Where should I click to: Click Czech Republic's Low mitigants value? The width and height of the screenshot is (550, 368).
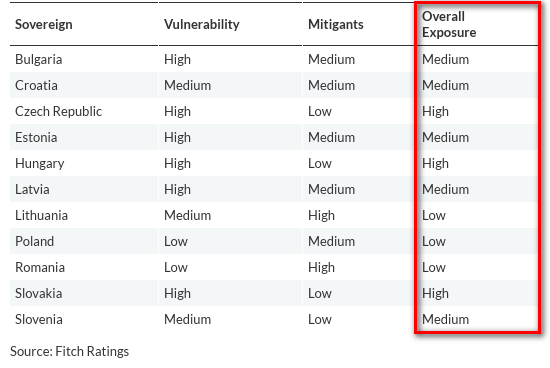pyautogui.click(x=320, y=111)
